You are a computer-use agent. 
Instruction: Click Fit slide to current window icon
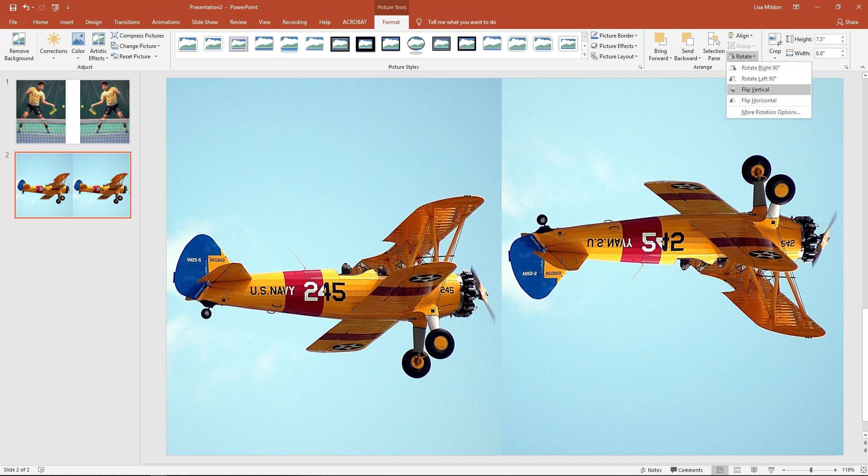coord(863,470)
